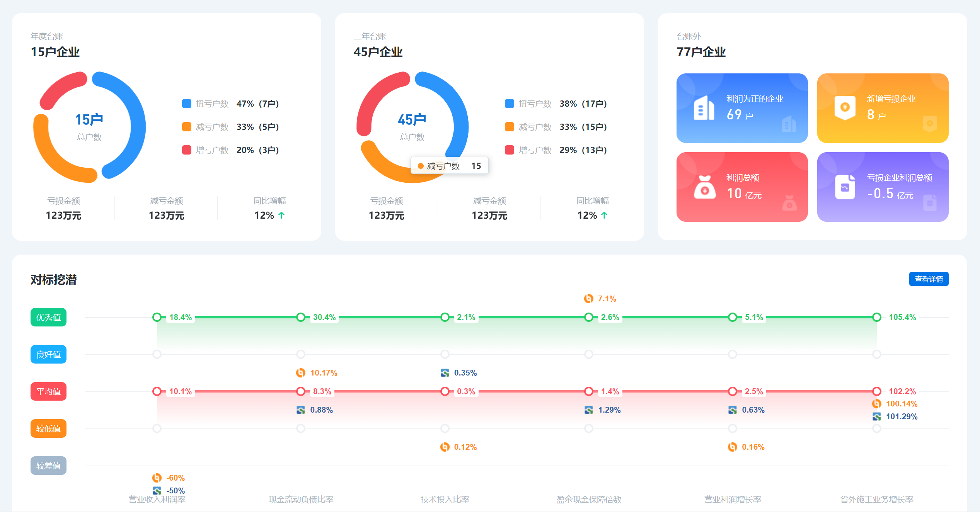
Task: Click the building icon on profit-positive card
Action: pyautogui.click(x=704, y=108)
